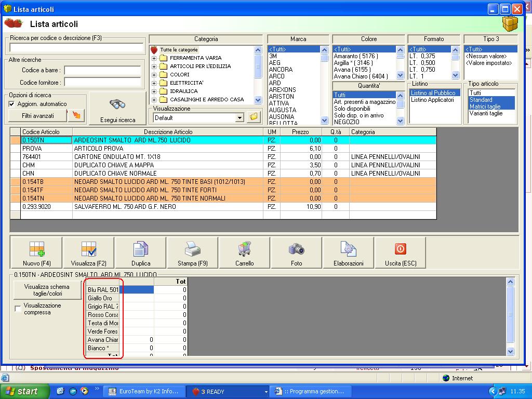Click the down arrow of the Formato list scrollbar

click(x=455, y=75)
